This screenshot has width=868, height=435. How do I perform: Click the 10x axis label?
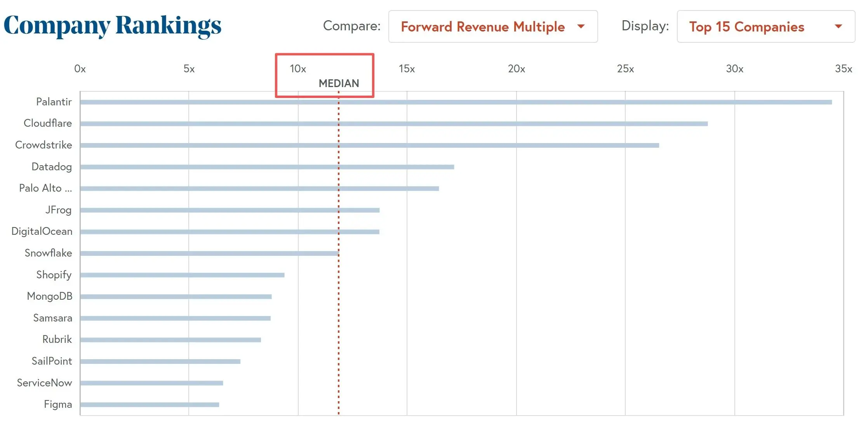298,69
